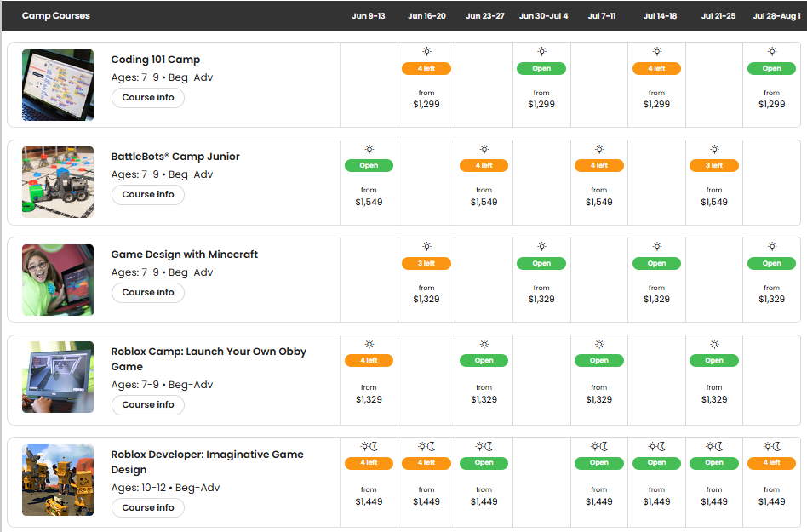Click the BattleBots Camp Junior thumbnail image
The height and width of the screenshot is (532, 807).
(x=58, y=182)
